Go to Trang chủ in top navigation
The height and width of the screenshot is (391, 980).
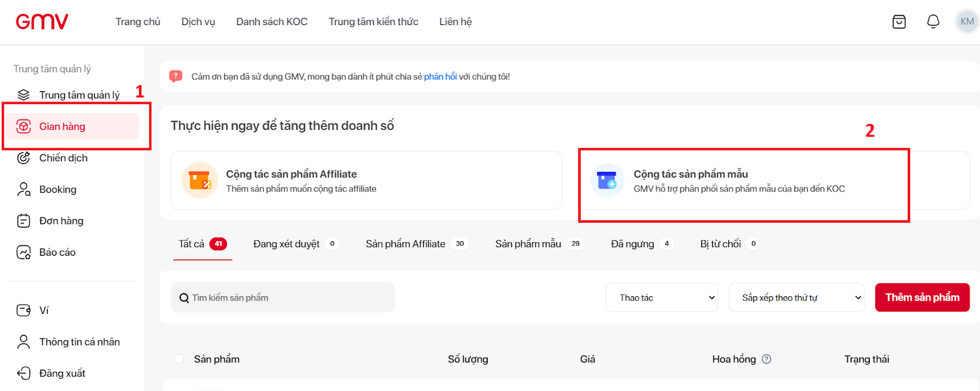tap(138, 21)
